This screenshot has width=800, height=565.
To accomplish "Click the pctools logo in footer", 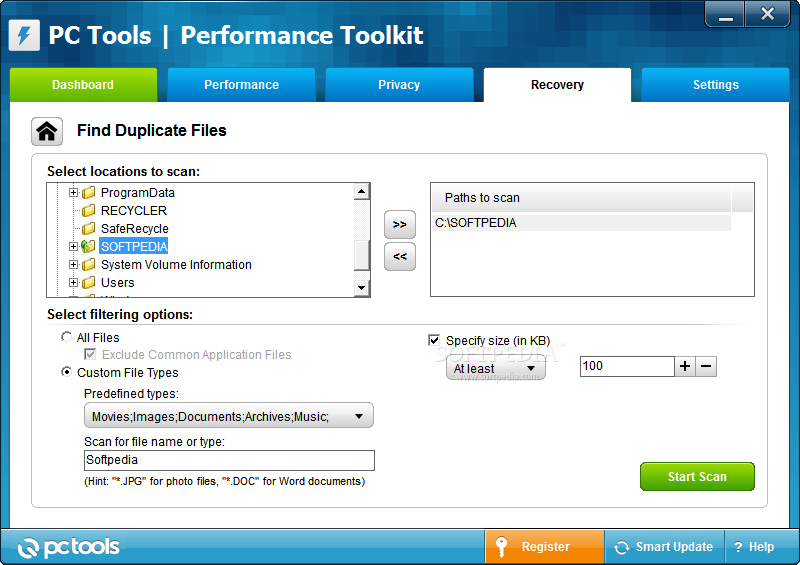I will (x=68, y=547).
